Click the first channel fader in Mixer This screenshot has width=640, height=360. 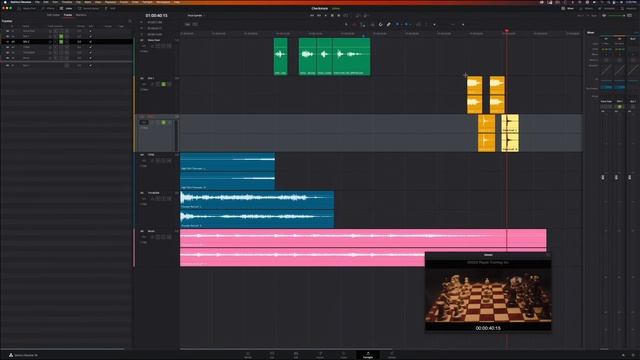(x=603, y=177)
